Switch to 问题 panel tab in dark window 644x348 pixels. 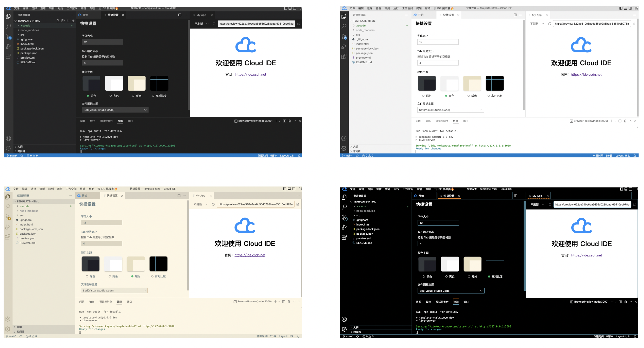[83, 121]
